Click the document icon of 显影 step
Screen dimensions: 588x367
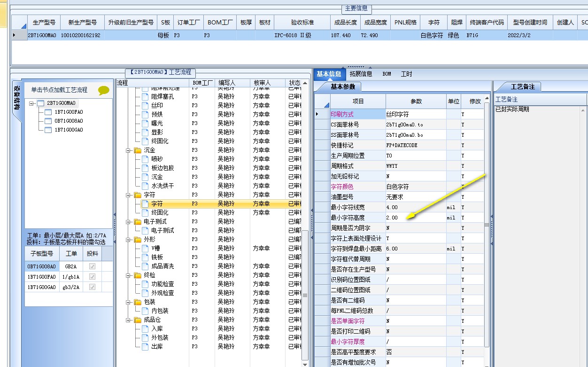[145, 132]
